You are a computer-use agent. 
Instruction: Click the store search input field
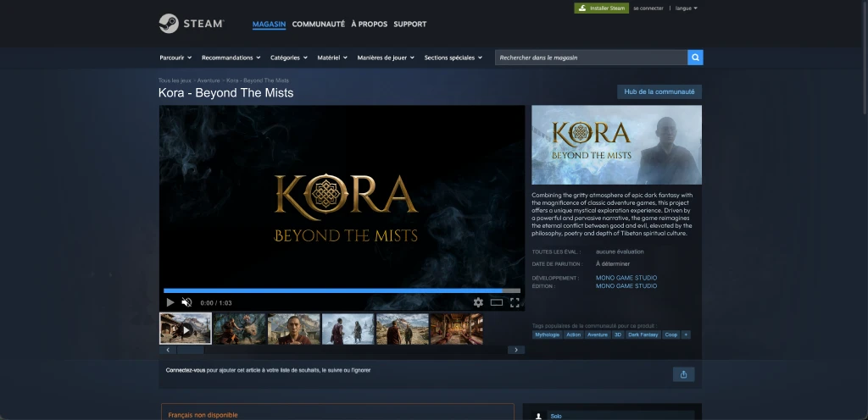click(591, 58)
